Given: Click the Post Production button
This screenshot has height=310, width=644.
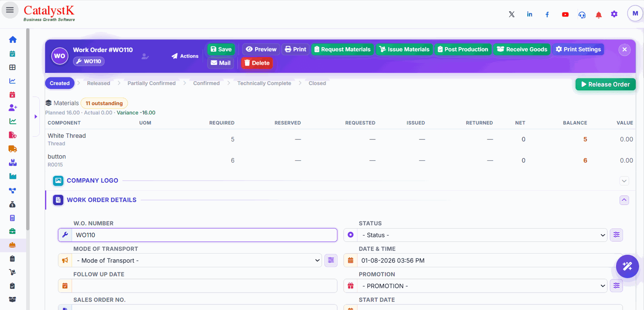Looking at the screenshot, I should (x=463, y=49).
